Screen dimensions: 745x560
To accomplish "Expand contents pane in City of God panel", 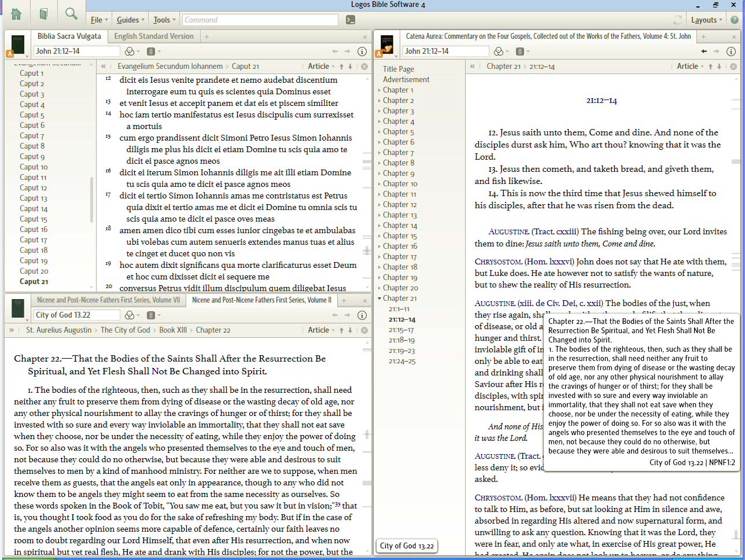I will 12,330.
